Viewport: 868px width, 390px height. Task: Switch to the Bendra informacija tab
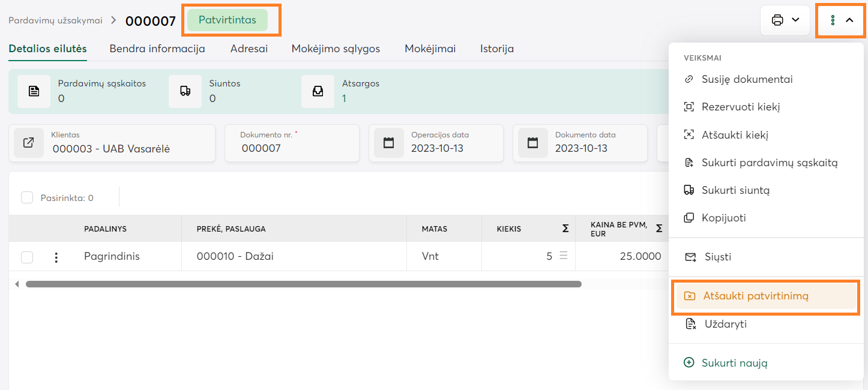point(157,49)
